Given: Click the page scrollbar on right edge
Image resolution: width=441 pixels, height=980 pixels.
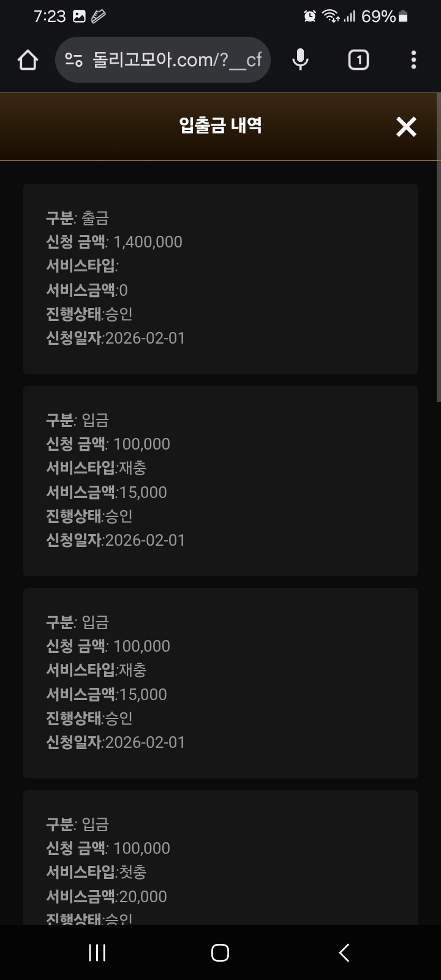Looking at the screenshot, I should (x=438, y=245).
